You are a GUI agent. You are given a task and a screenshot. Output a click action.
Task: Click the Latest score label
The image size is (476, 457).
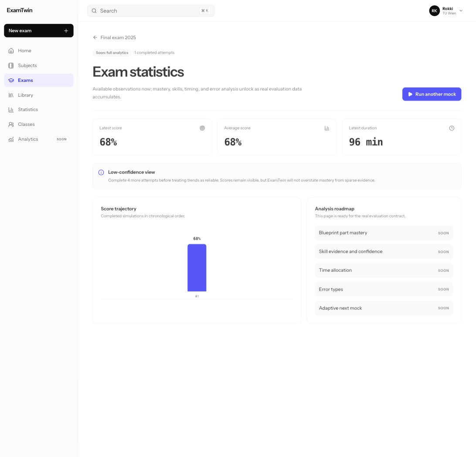pos(111,128)
